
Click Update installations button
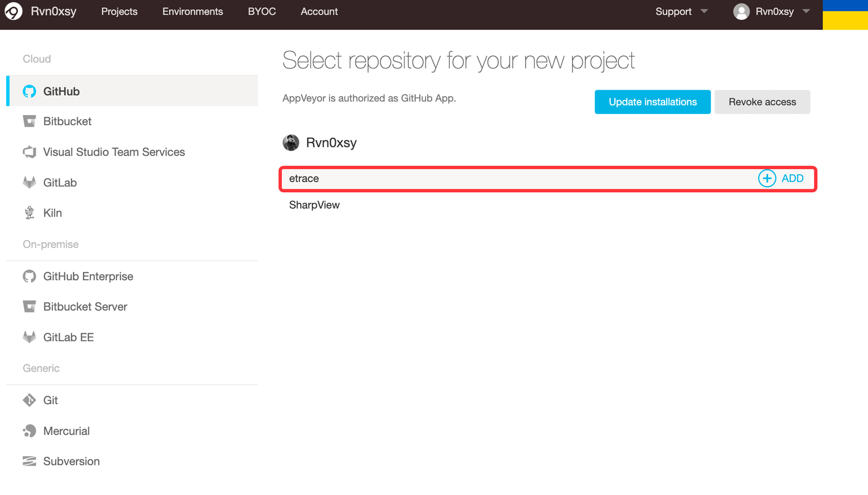point(652,102)
